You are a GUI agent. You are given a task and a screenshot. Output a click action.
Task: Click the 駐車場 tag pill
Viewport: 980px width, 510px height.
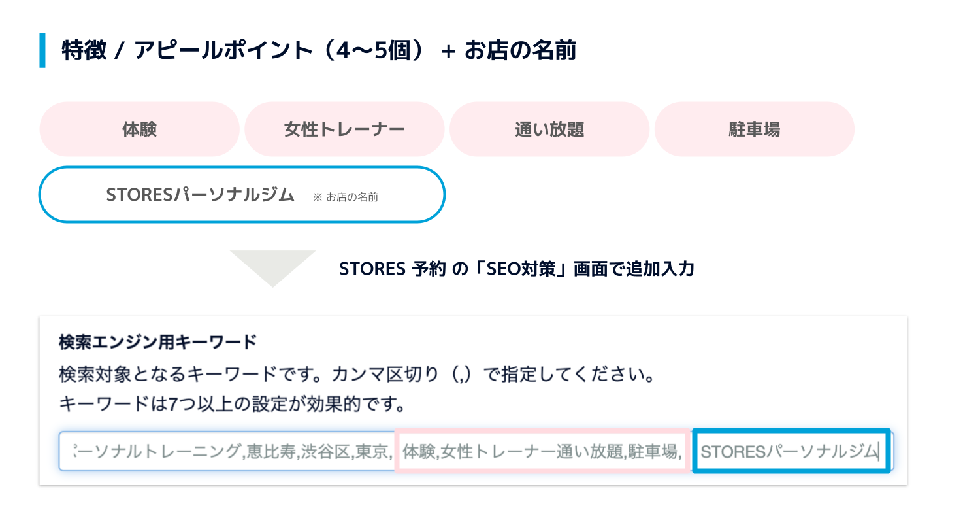click(x=754, y=129)
